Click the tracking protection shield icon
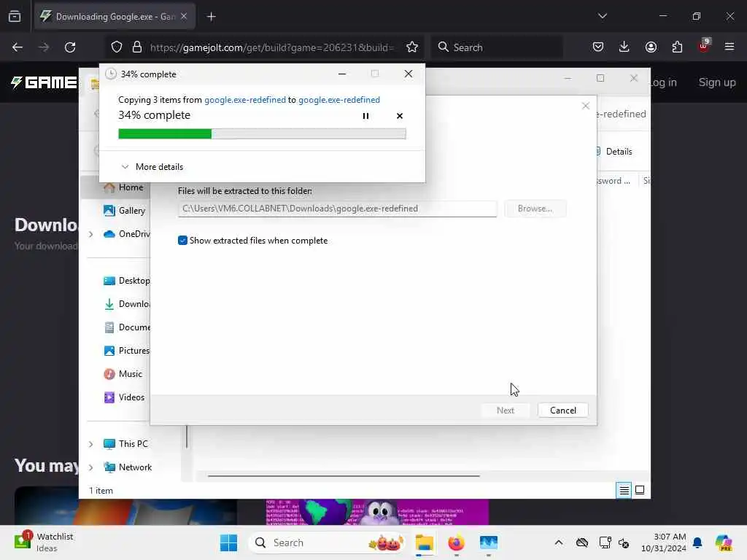Viewport: 747px width, 560px height. point(117,47)
